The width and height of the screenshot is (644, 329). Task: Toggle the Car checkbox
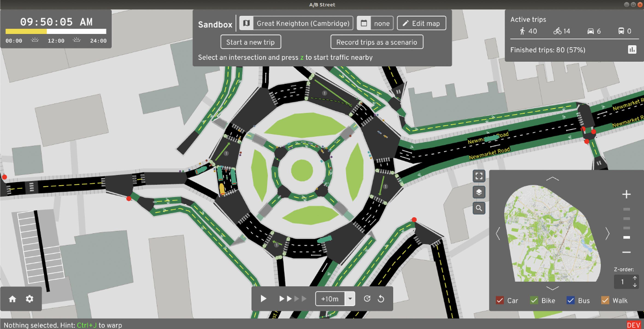[x=500, y=300]
